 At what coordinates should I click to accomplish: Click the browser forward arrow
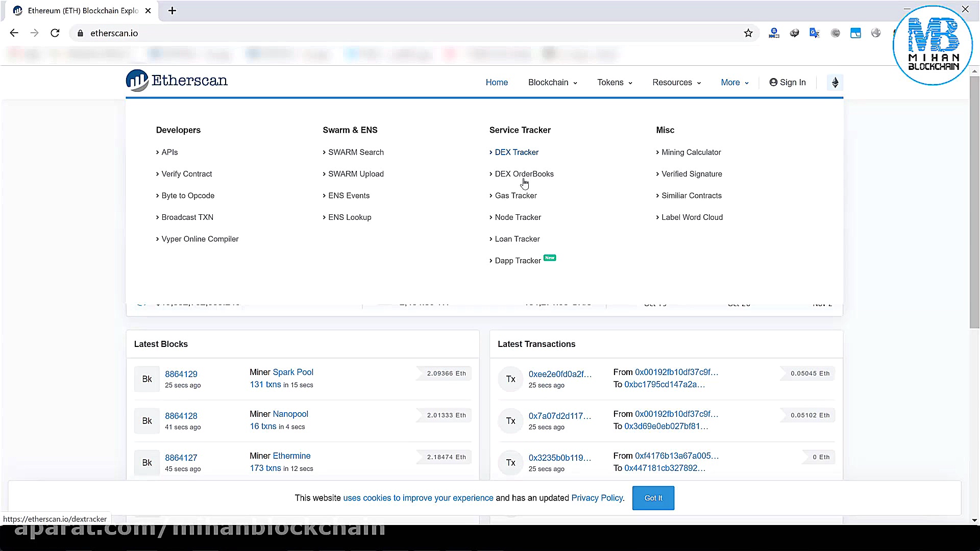point(34,33)
